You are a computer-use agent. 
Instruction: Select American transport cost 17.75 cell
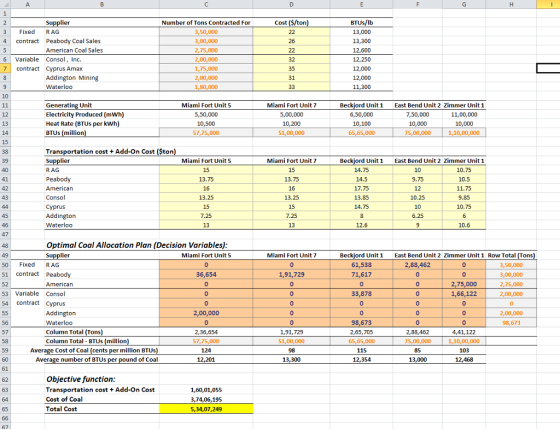(361, 188)
